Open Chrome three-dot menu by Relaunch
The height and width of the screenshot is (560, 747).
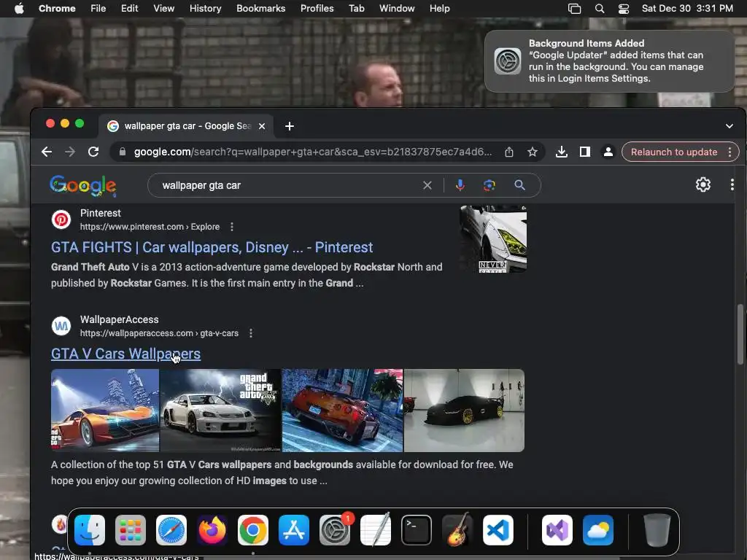tap(729, 152)
